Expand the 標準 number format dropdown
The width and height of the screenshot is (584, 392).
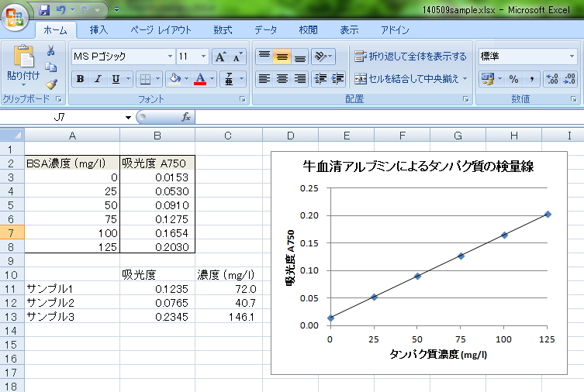tap(572, 57)
